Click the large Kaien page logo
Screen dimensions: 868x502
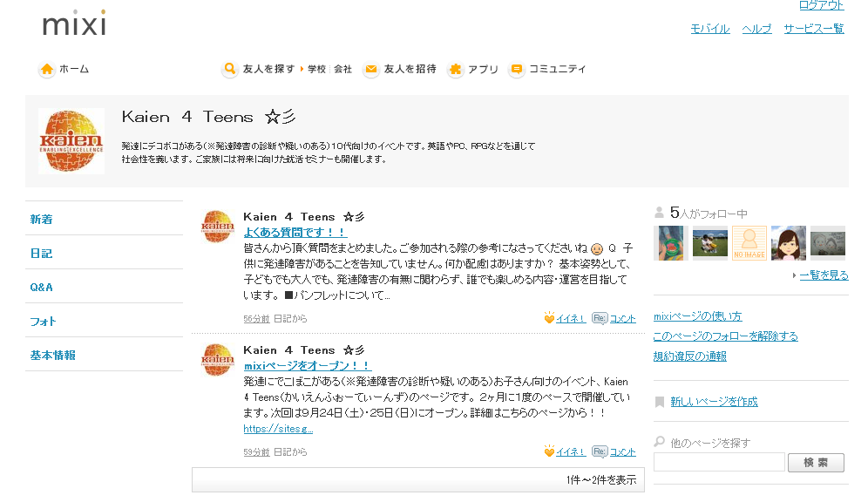pos(71,141)
